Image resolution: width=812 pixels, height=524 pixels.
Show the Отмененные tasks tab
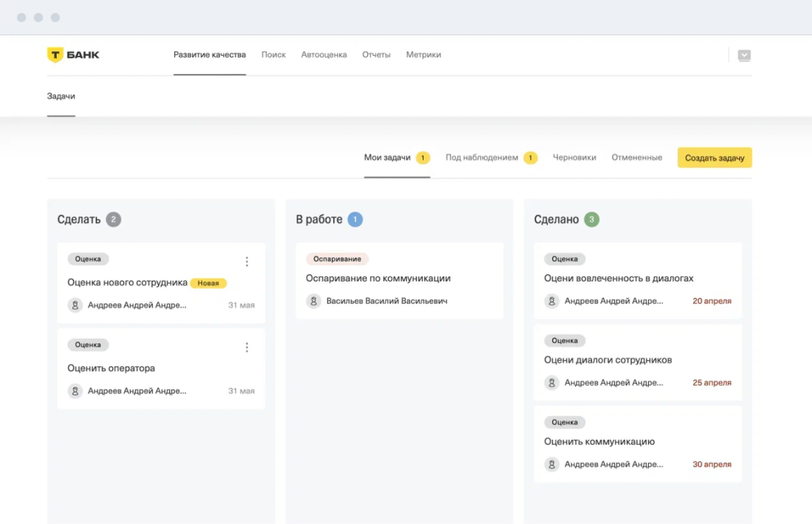[637, 158]
